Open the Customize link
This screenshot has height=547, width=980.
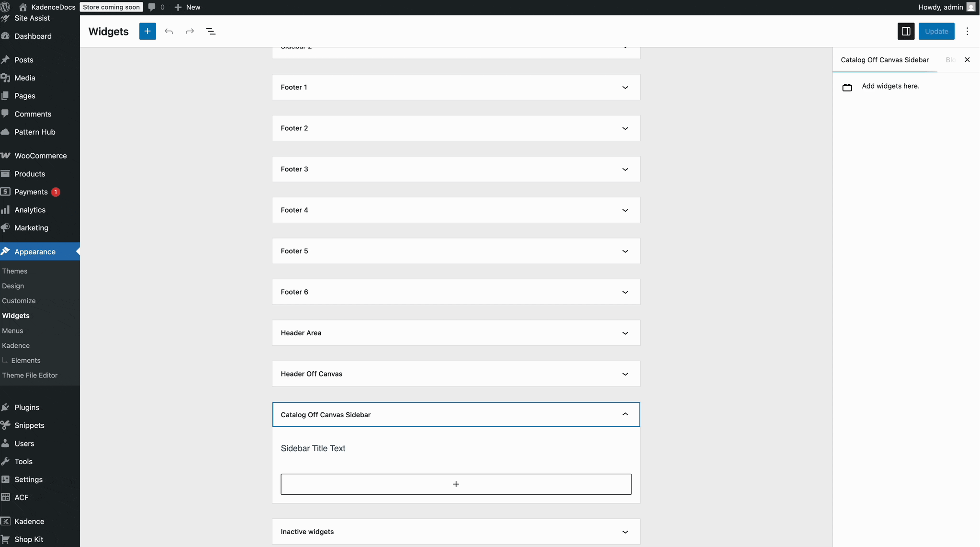click(19, 300)
